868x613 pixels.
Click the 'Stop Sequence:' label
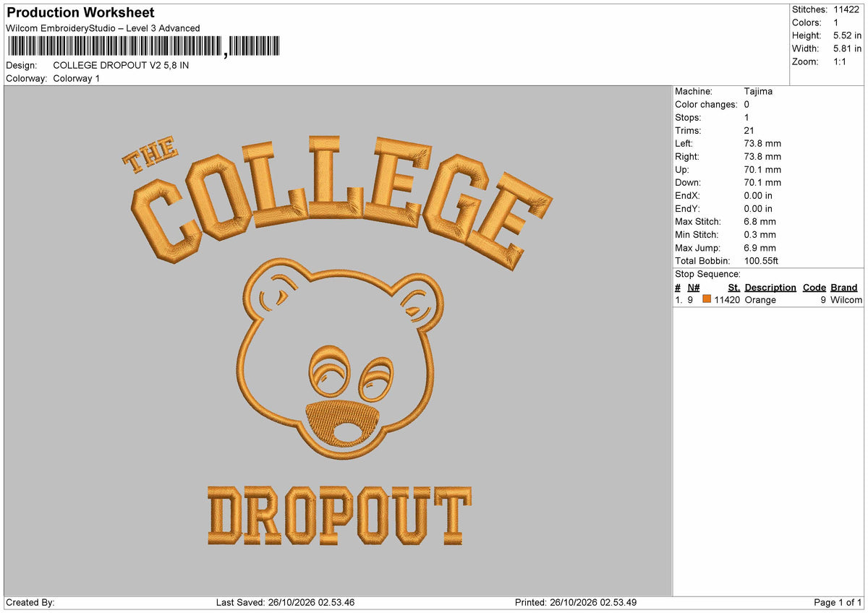[707, 274]
